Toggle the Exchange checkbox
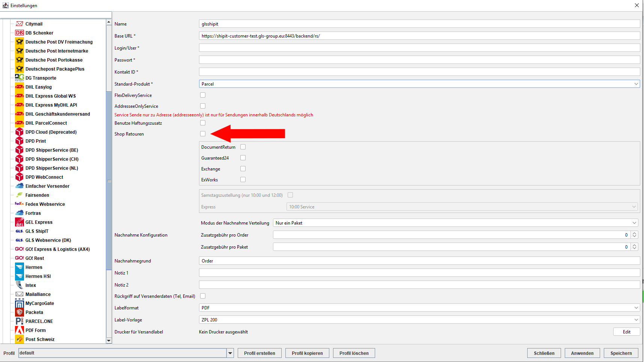This screenshot has width=644, height=362. (x=243, y=169)
